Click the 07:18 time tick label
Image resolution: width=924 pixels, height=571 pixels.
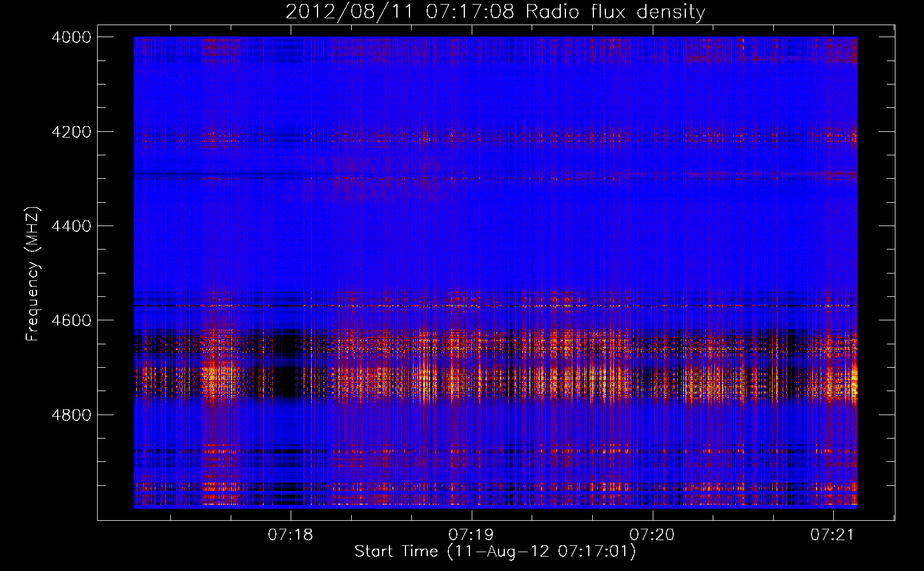[x=291, y=535]
